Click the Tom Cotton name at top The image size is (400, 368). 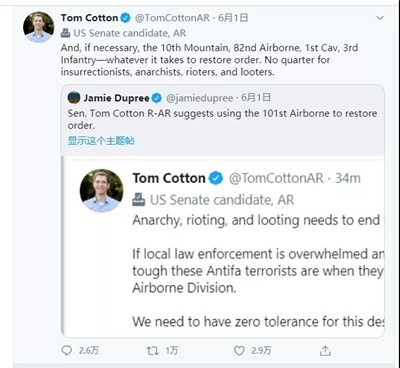(x=89, y=18)
